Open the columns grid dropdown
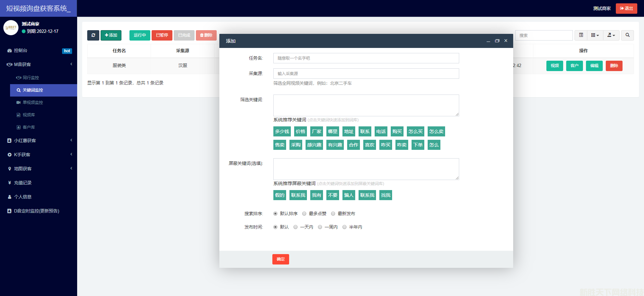644x296 pixels. [x=595, y=35]
